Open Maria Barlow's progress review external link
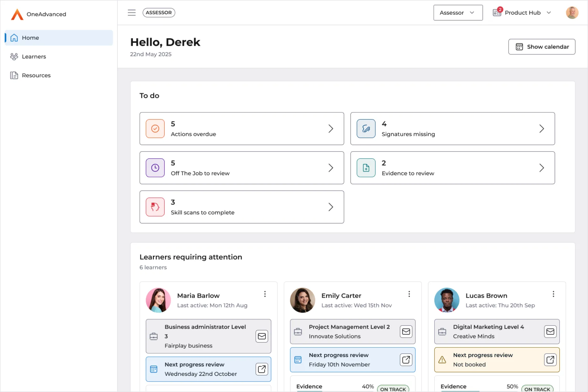Screen dimensions: 588x392 pyautogui.click(x=262, y=369)
